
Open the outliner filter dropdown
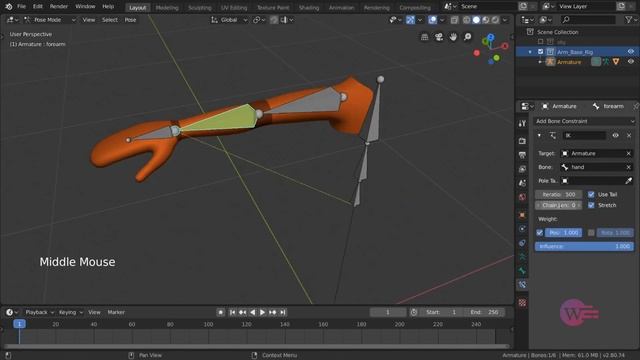coord(630,20)
